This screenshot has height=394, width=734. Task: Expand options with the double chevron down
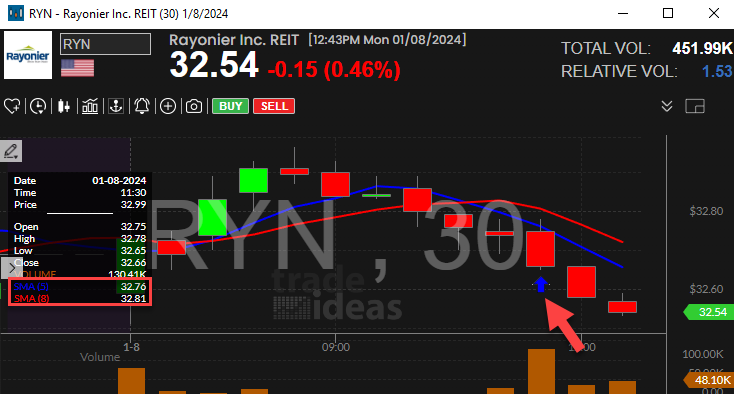(667, 106)
